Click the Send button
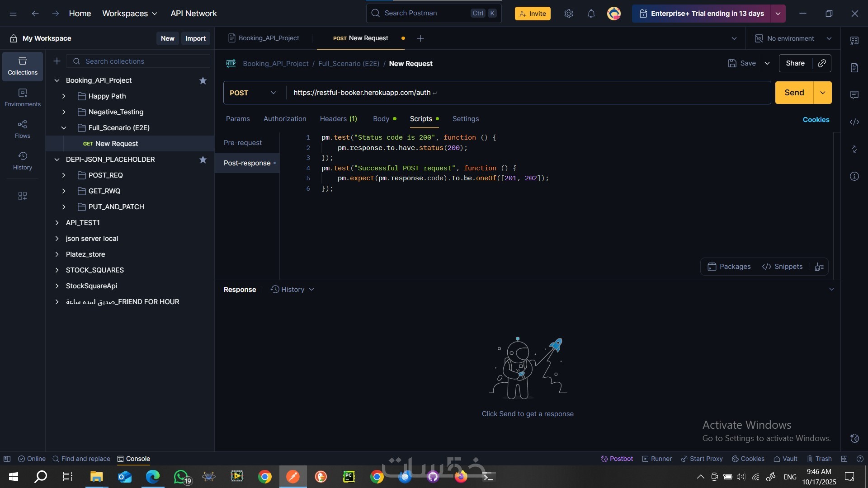 pos(794,93)
